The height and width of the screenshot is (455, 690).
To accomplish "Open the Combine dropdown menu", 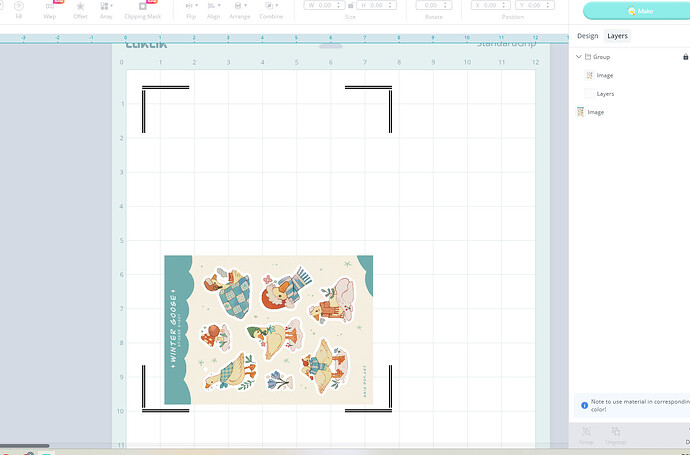I will [271, 6].
